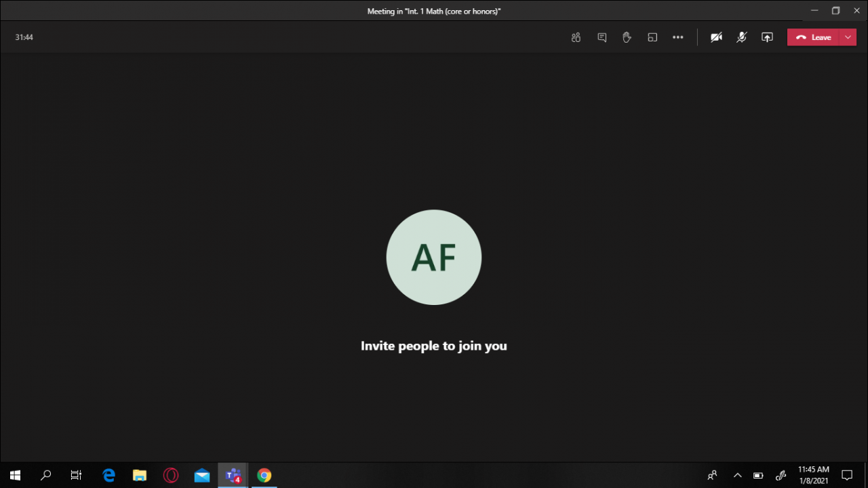
Task: Click the AF participant avatar
Action: (x=434, y=258)
